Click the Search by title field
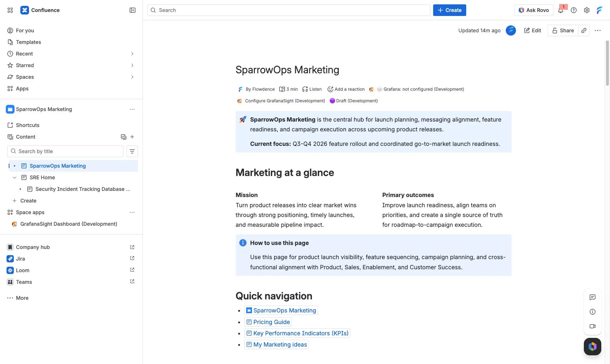Viewport: 610px width, 364px height. click(x=65, y=151)
